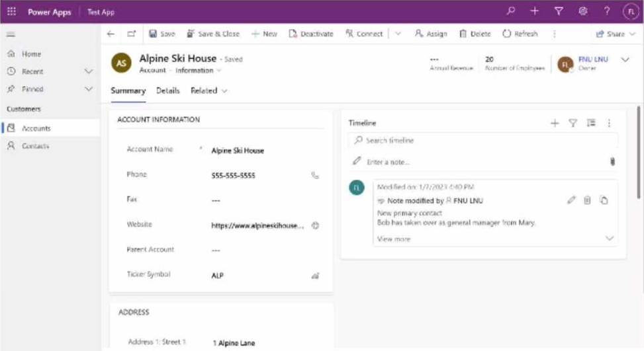644x351 pixels.
Task: Expand the header fields chevron
Action: [625, 60]
